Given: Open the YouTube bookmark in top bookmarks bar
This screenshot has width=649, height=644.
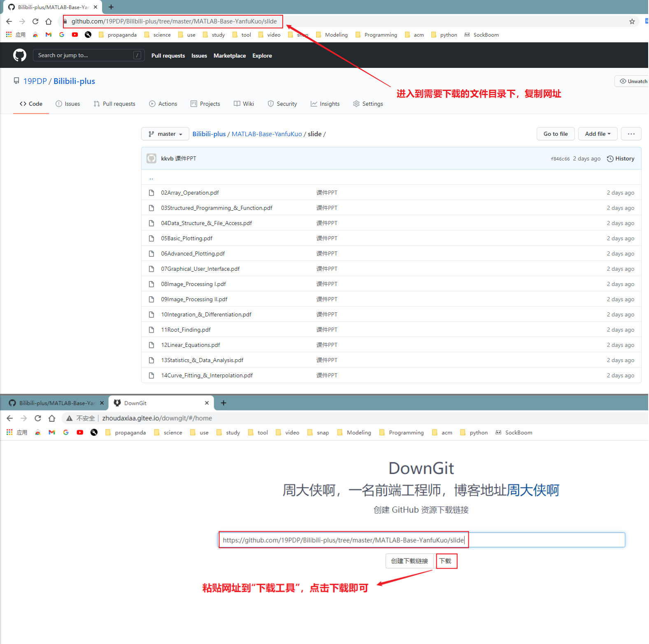Looking at the screenshot, I should (75, 35).
